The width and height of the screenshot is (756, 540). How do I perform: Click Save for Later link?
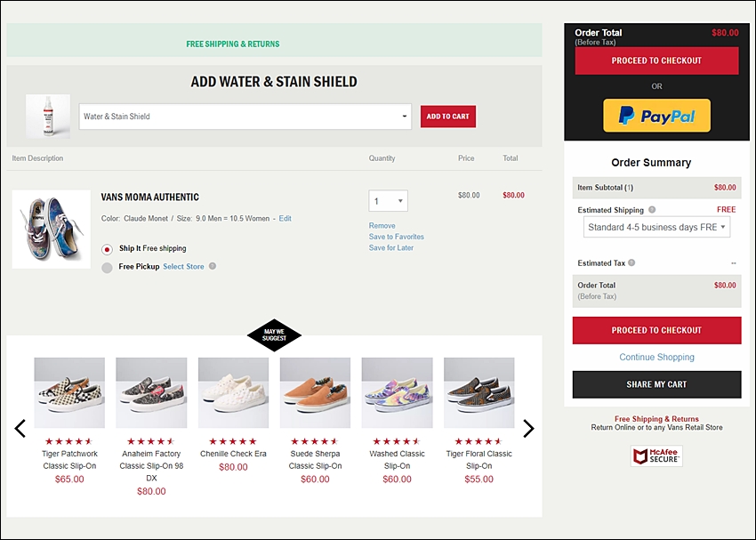pyautogui.click(x=391, y=248)
